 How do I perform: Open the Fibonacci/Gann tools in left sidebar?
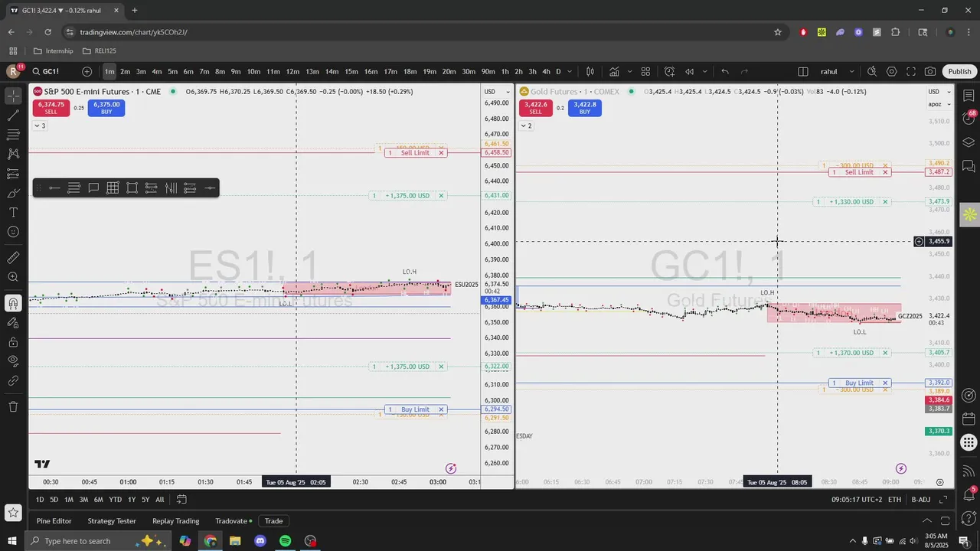pos(13,135)
